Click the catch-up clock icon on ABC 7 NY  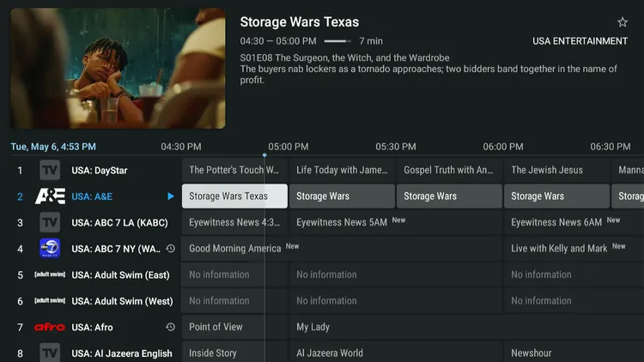tap(170, 249)
